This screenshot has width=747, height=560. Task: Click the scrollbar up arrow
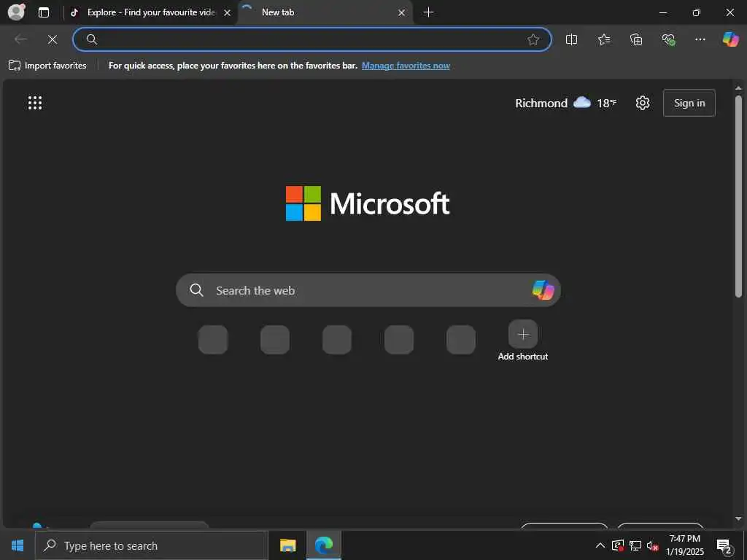tap(738, 88)
